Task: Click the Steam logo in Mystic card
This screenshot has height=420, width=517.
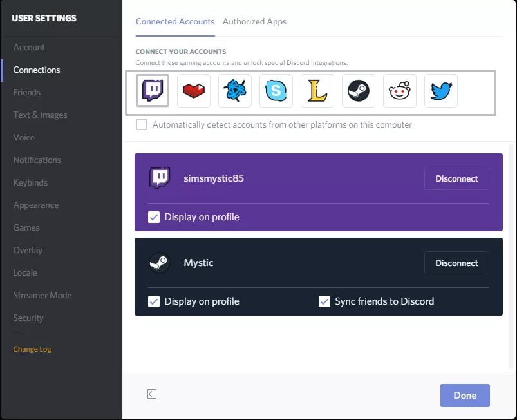Action: click(x=160, y=263)
